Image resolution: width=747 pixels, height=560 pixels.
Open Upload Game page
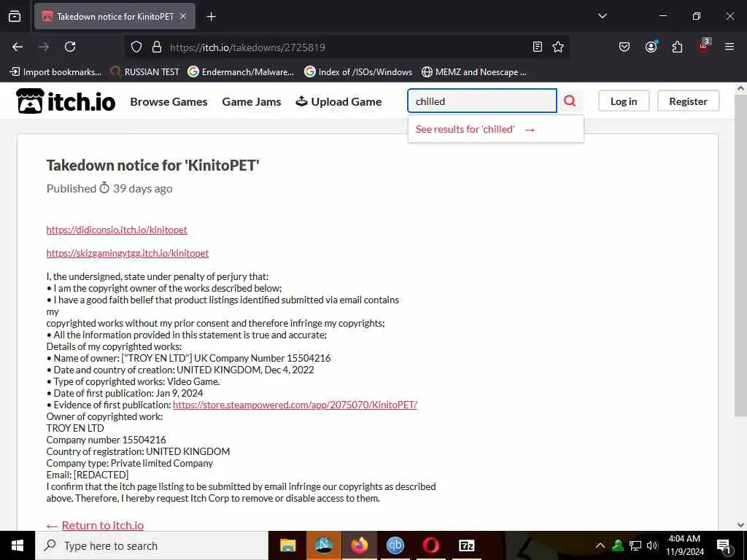pyautogui.click(x=338, y=101)
